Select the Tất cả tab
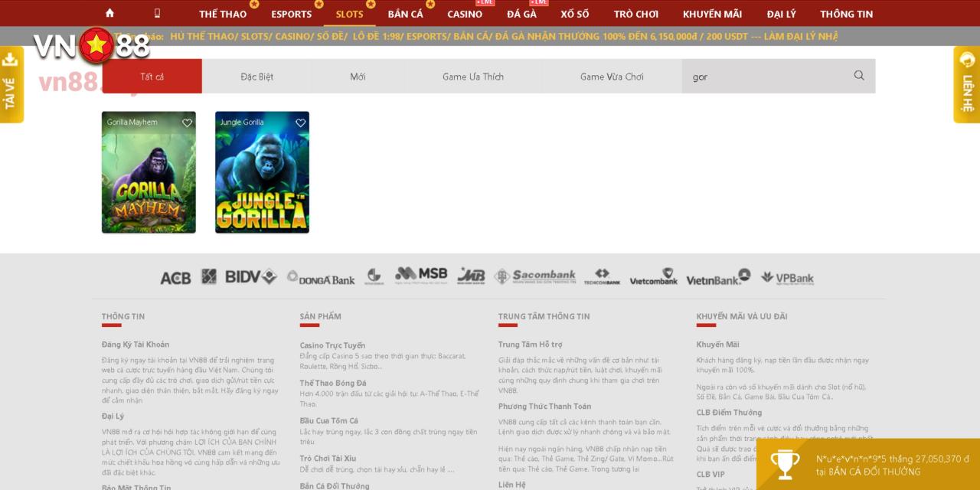 click(152, 77)
